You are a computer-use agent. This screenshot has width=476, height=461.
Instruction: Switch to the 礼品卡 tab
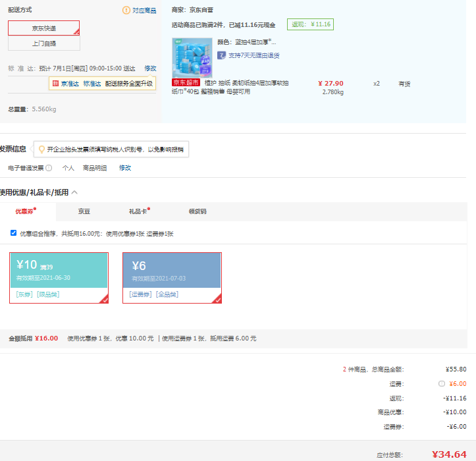pyautogui.click(x=140, y=211)
